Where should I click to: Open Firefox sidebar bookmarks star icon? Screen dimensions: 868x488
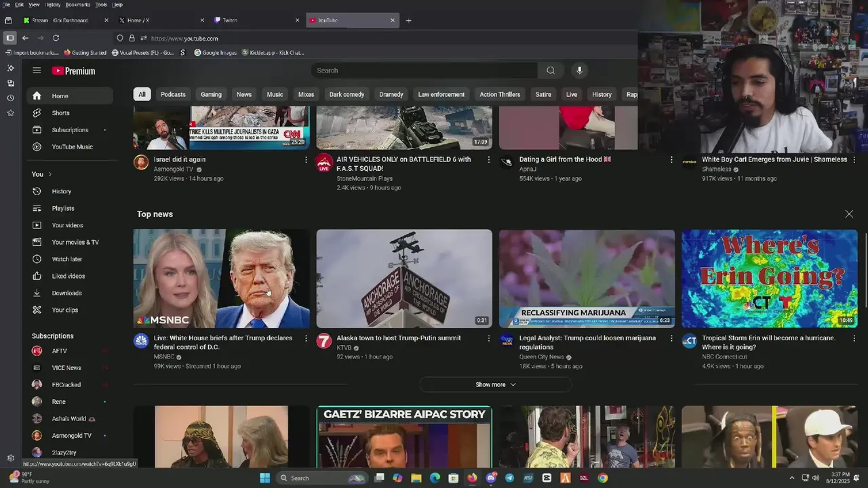click(x=10, y=113)
